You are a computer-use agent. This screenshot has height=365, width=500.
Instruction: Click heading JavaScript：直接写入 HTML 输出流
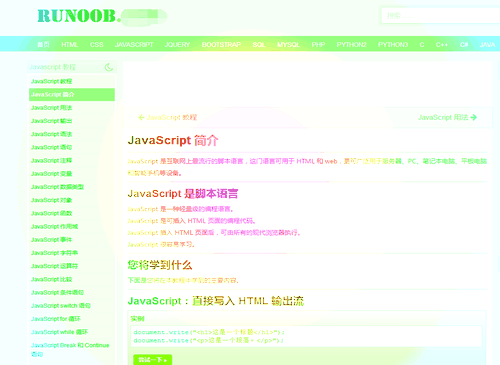pyautogui.click(x=216, y=301)
